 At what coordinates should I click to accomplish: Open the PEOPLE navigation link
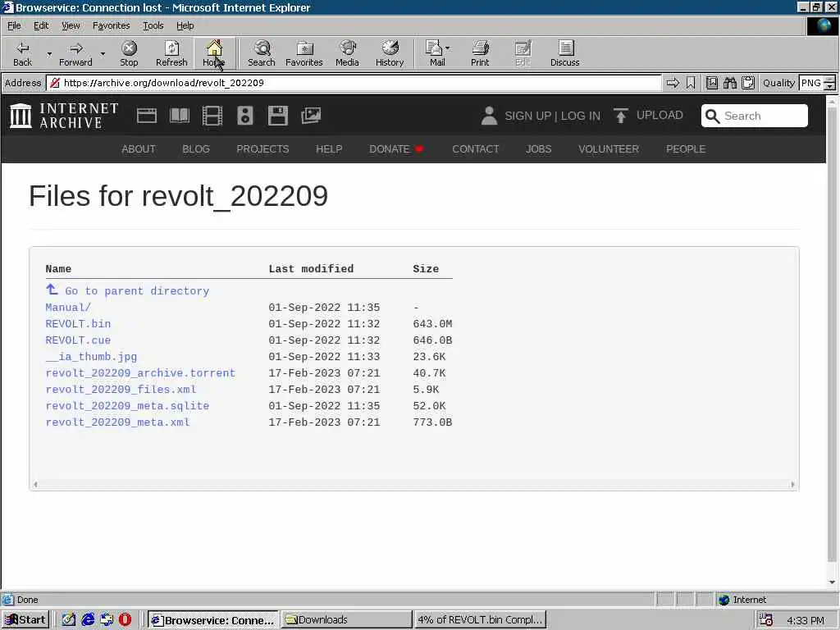tap(686, 149)
